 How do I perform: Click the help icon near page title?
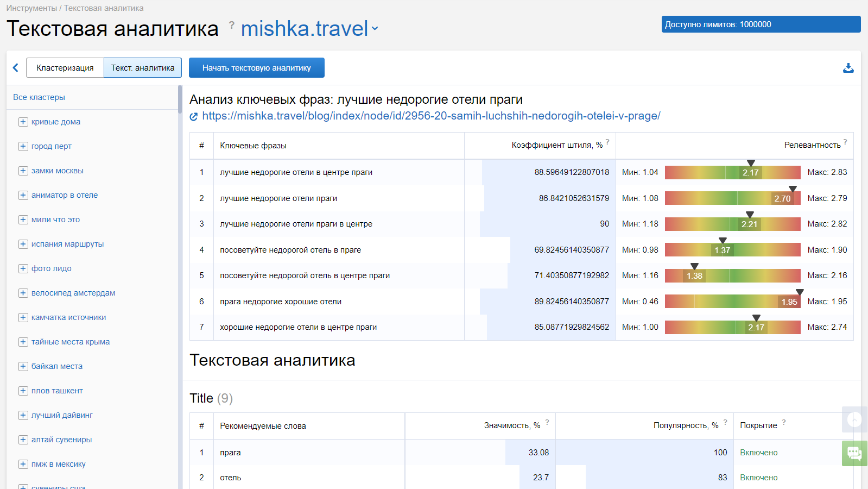[x=232, y=25]
